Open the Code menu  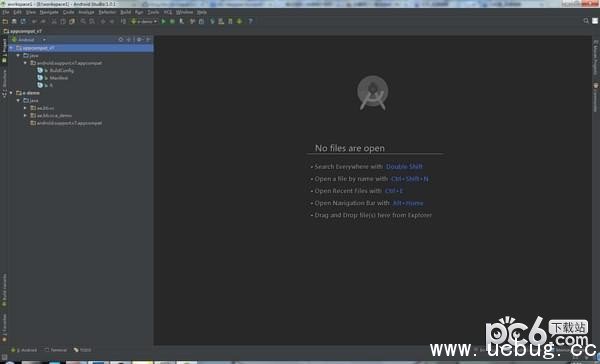[x=68, y=12]
